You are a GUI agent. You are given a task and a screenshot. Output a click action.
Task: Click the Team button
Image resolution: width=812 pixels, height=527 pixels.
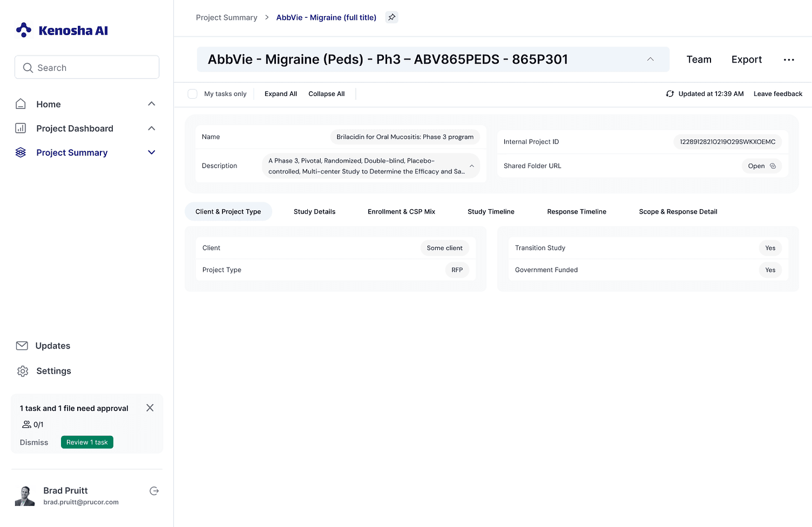[x=699, y=59]
